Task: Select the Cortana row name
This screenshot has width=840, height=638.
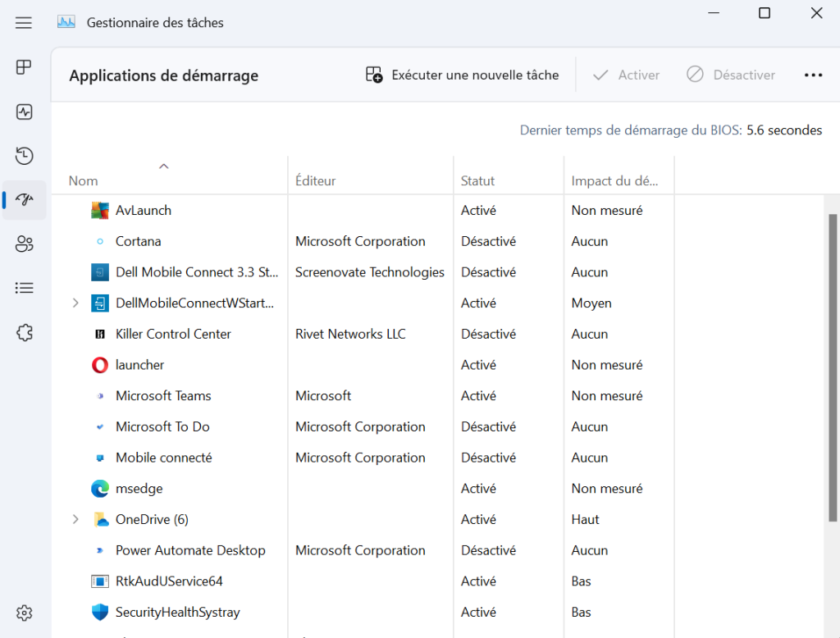Action: click(138, 242)
